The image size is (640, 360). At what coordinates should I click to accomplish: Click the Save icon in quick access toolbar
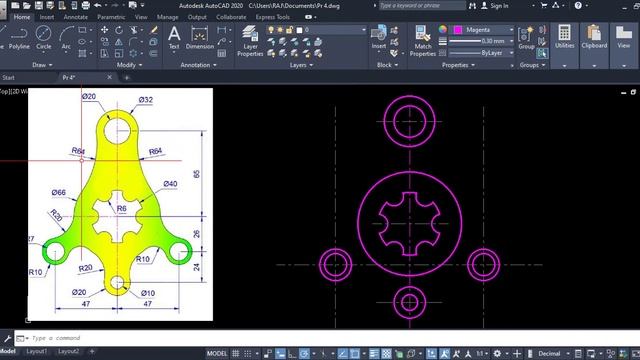39,6
